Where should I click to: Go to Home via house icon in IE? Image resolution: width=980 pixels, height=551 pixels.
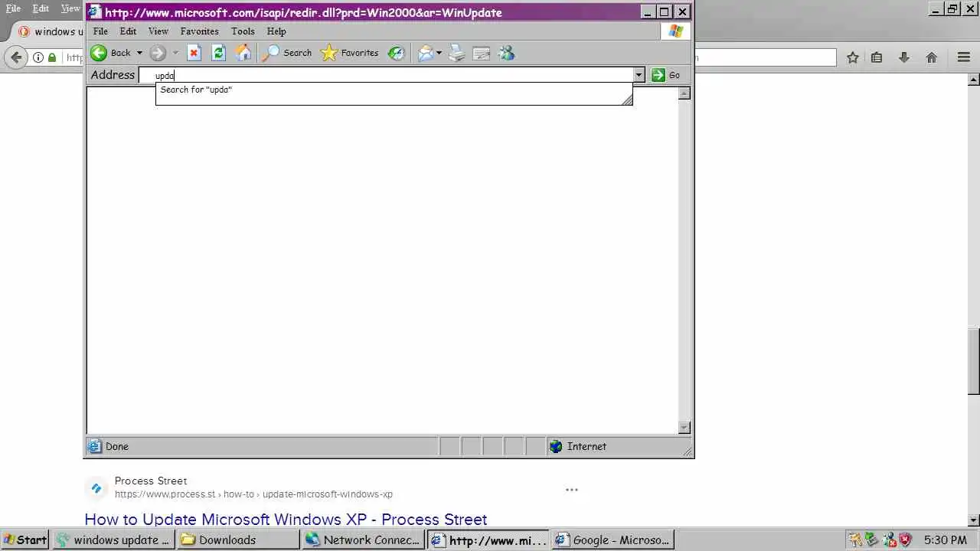tap(243, 53)
